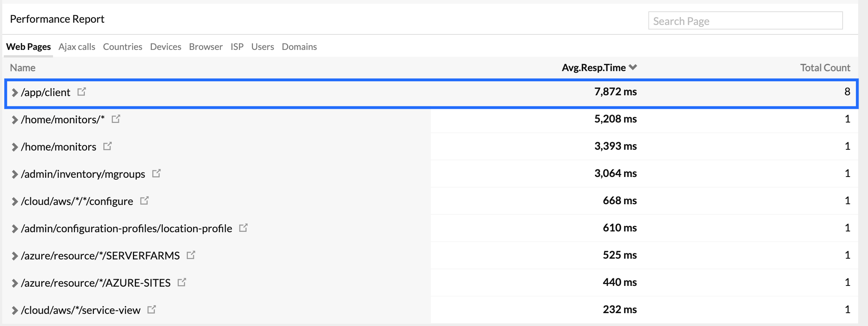The height and width of the screenshot is (326, 868).
Task: Toggle Avg.Resp.Time sort order arrow
Action: pyautogui.click(x=633, y=67)
